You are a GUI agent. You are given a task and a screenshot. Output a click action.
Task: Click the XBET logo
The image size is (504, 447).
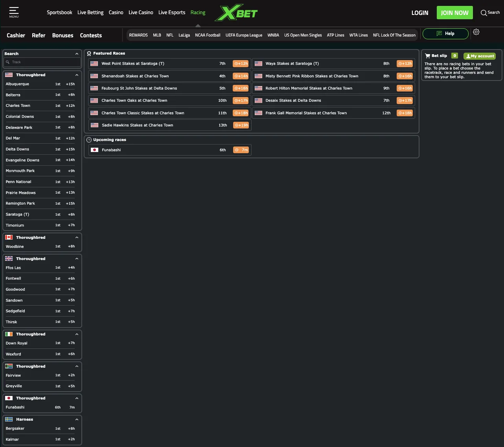coord(236,13)
